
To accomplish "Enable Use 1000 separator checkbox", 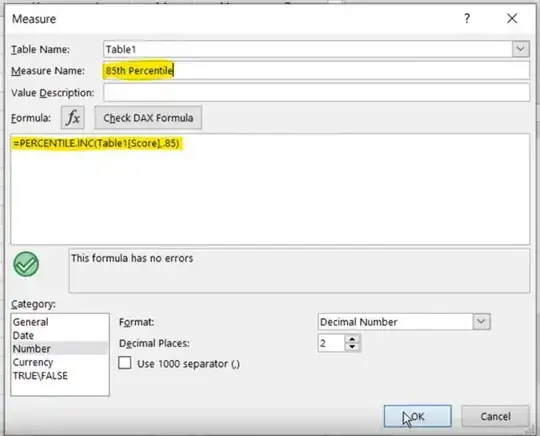I will pyautogui.click(x=125, y=363).
